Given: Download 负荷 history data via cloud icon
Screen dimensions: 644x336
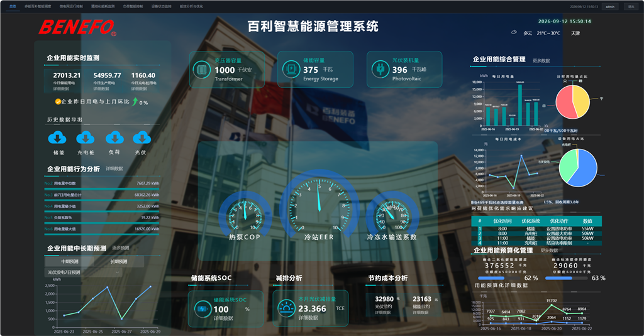Looking at the screenshot, I should [114, 138].
